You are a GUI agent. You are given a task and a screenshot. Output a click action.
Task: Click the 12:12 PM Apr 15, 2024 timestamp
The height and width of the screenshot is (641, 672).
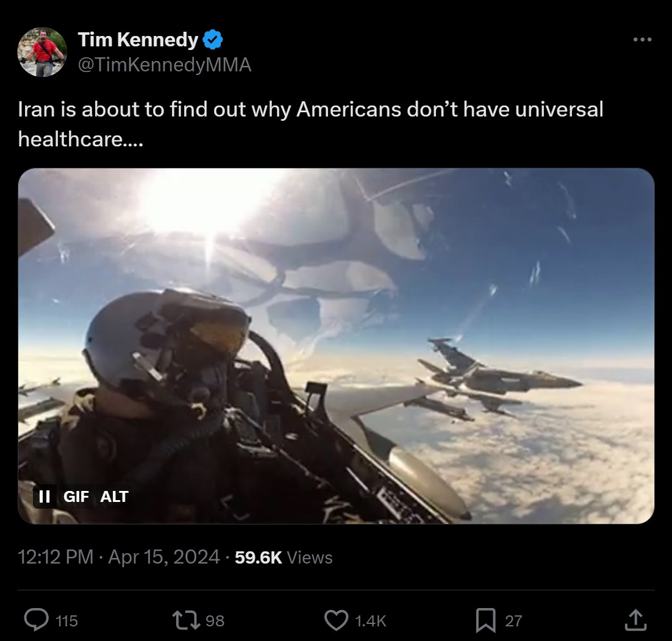pyautogui.click(x=119, y=557)
